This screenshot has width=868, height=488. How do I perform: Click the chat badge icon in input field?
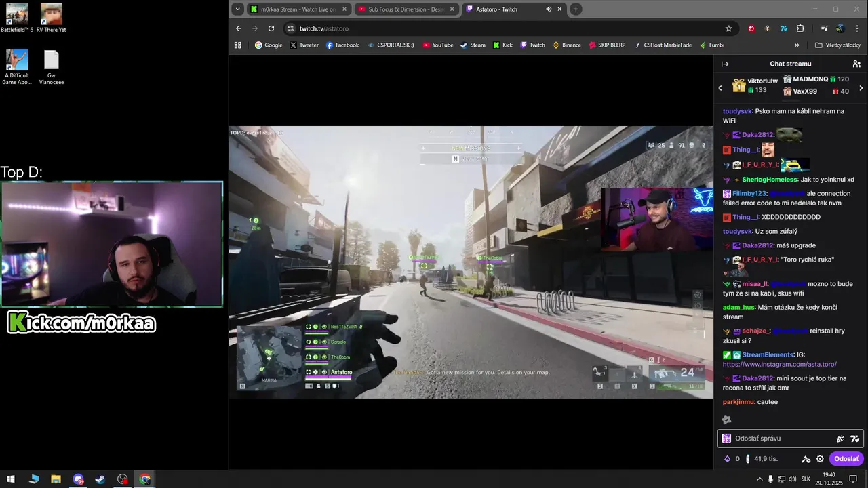pyautogui.click(x=726, y=439)
